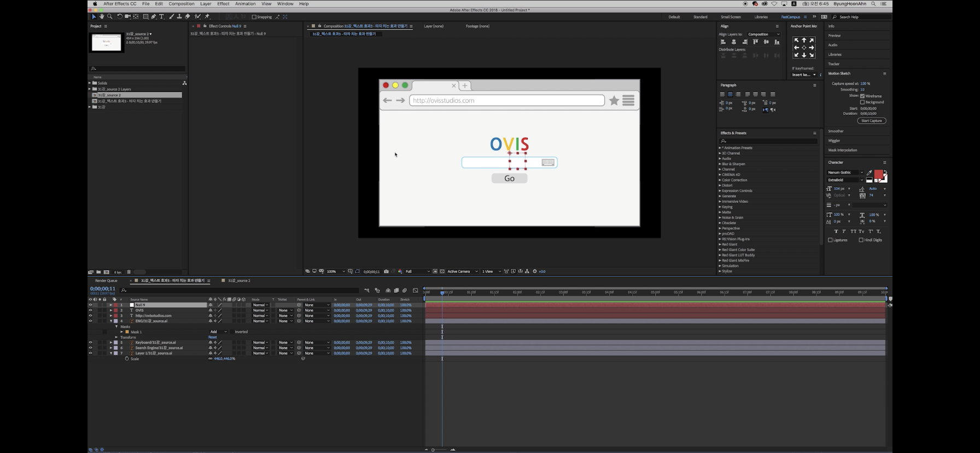This screenshot has height=453, width=980.
Task: Open the Graph Editor in timeline
Action: (415, 291)
